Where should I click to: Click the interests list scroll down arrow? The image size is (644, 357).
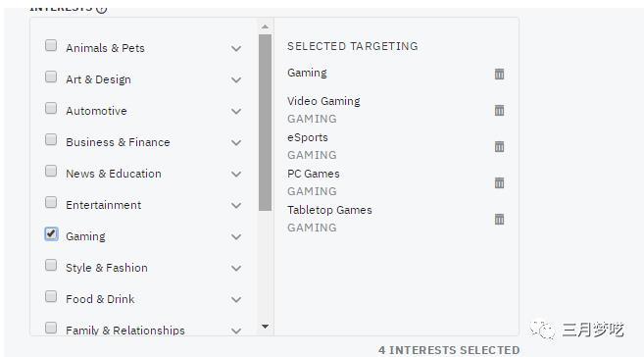coord(265,327)
